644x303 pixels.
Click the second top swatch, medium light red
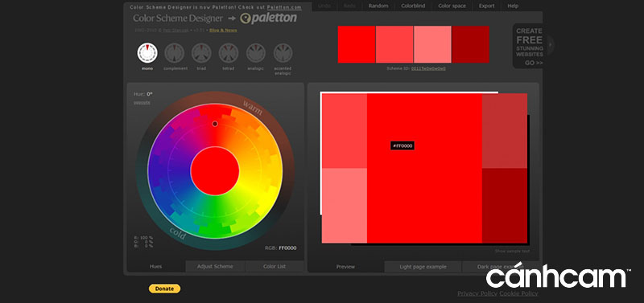[x=394, y=44]
